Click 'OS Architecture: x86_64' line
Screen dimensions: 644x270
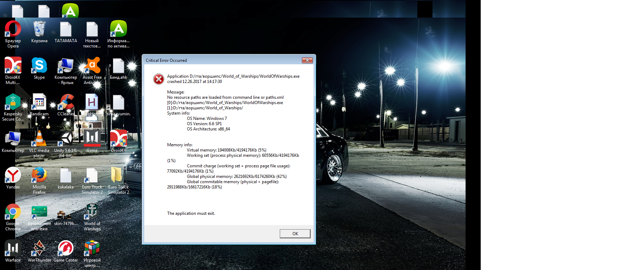pyautogui.click(x=208, y=129)
